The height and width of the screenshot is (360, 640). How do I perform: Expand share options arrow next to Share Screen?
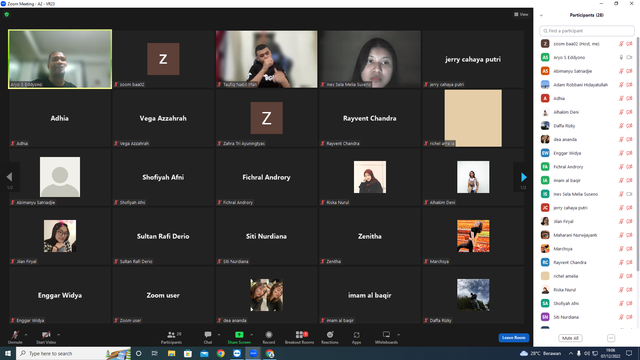coord(251,335)
